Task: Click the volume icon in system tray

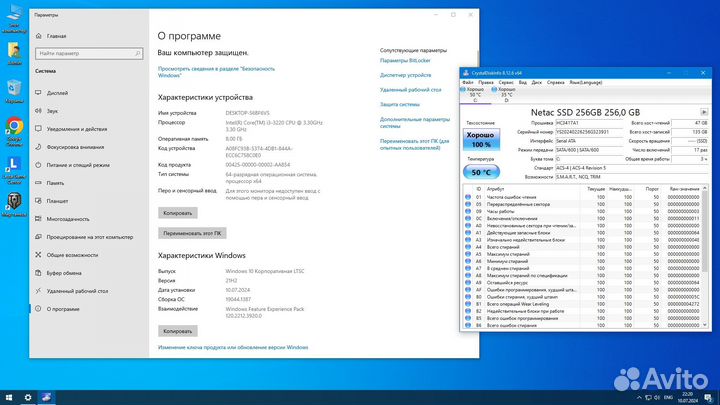Action: [657, 398]
